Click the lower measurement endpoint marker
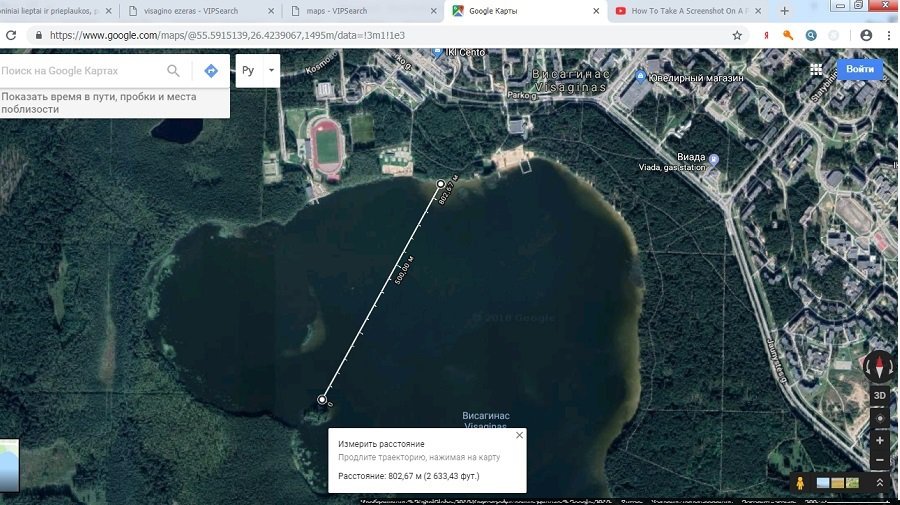Screen dimensions: 900x505 click(322, 400)
